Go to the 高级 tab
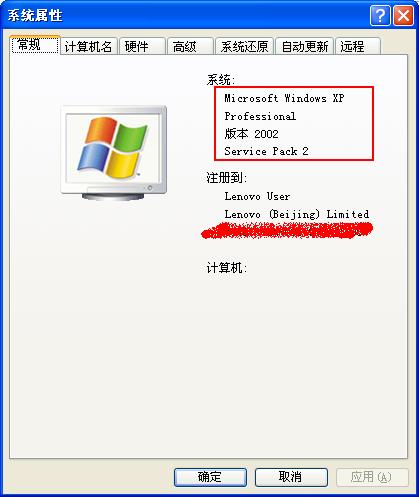The height and width of the screenshot is (497, 419). tap(190, 46)
